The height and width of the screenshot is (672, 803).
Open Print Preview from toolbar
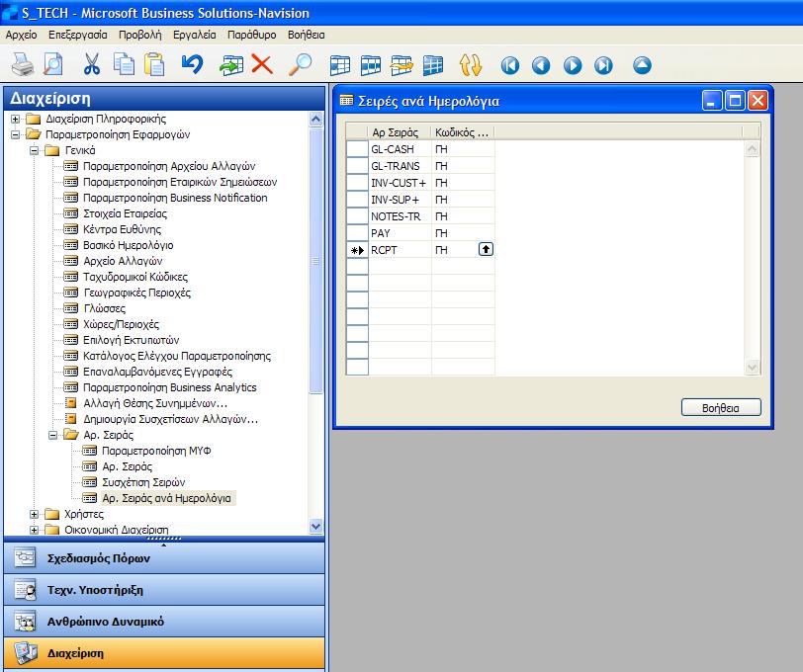(52, 65)
